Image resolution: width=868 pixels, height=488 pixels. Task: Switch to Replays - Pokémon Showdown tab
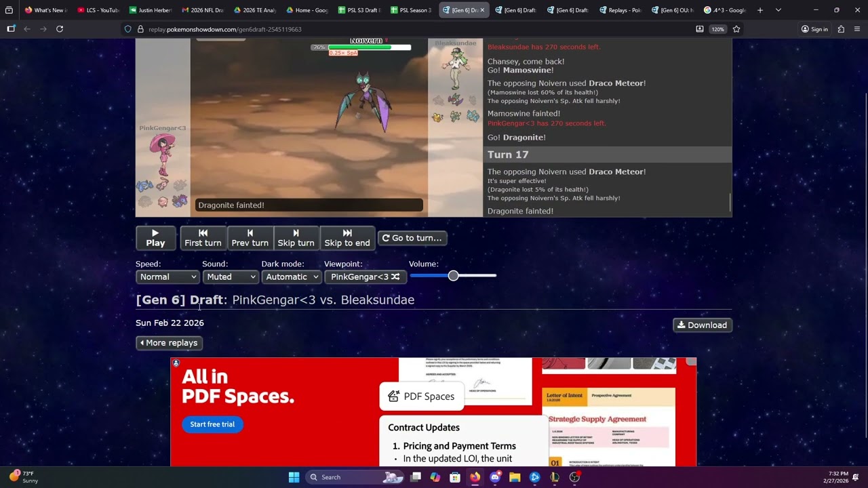(620, 10)
